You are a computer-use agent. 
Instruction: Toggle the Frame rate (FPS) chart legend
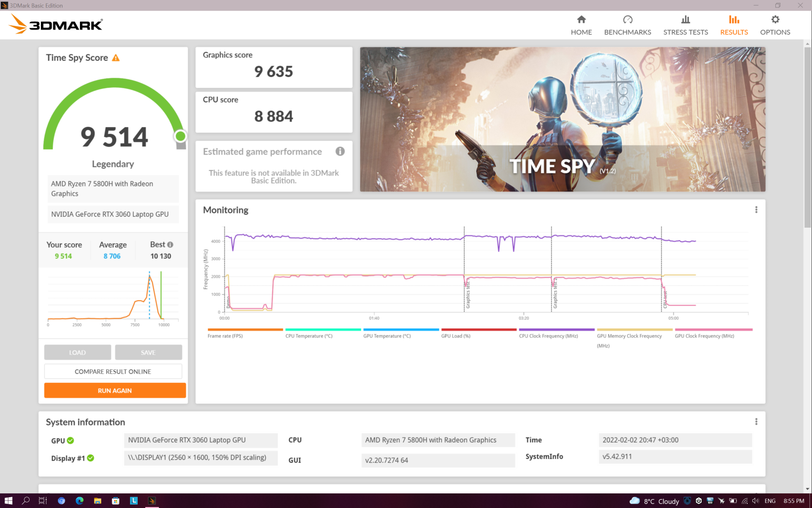pyautogui.click(x=245, y=333)
